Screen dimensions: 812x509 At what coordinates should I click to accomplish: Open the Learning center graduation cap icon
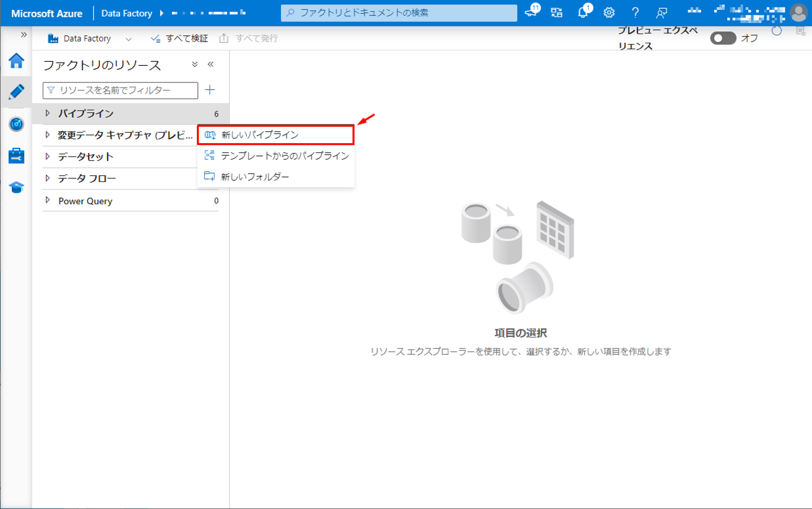point(16,187)
